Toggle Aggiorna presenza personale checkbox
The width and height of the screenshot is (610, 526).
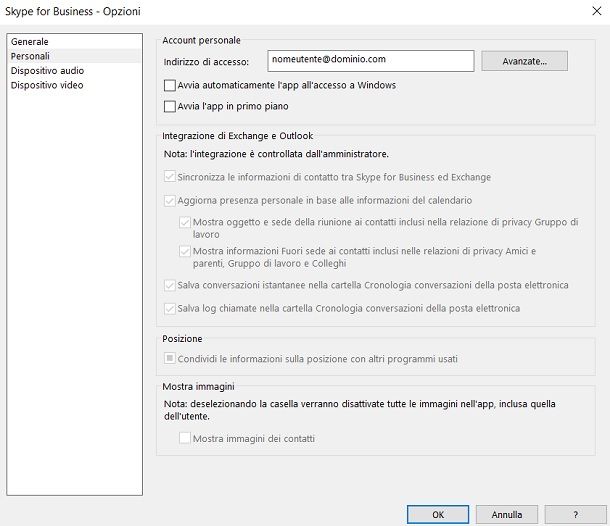170,200
